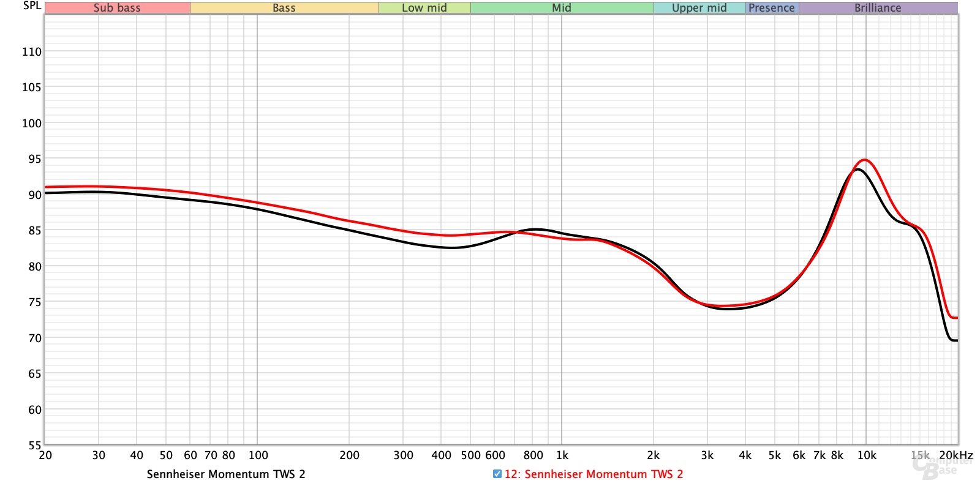Image resolution: width=980 pixels, height=486 pixels.
Task: Click the 105 value on SPL axis
Action: click(x=32, y=87)
